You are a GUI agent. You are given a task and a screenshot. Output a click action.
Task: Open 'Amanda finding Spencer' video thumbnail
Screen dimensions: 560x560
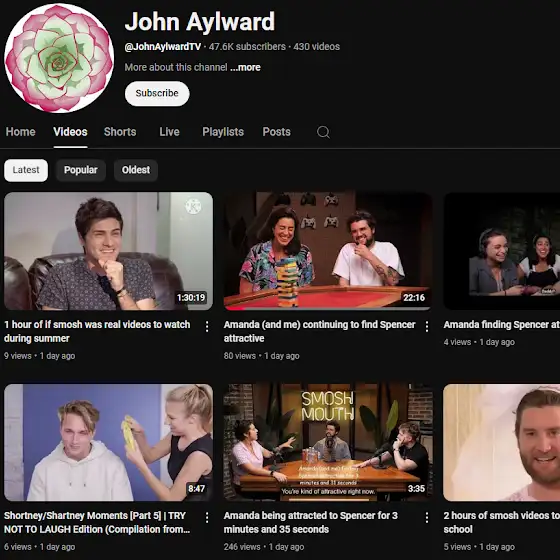(502, 251)
